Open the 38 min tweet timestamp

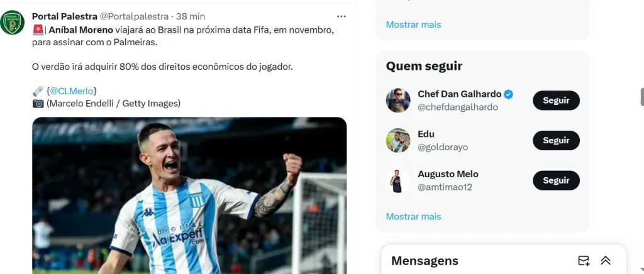tap(191, 16)
